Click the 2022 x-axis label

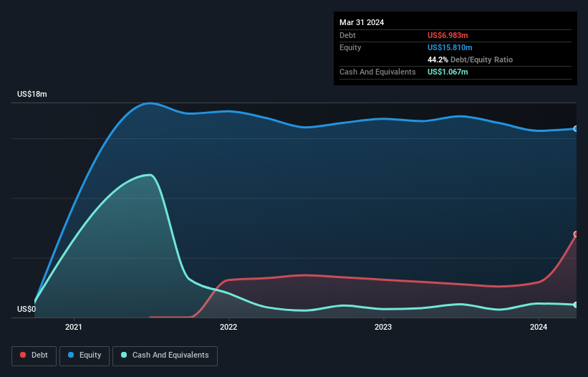tap(228, 327)
